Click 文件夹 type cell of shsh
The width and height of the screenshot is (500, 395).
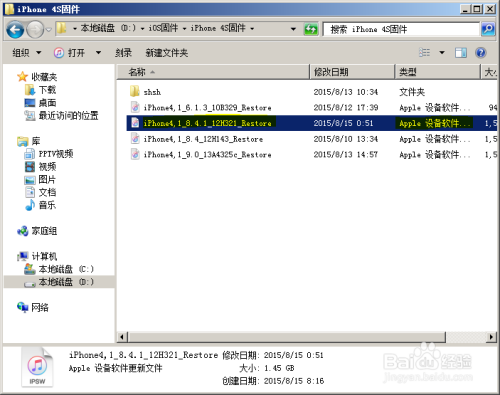(x=412, y=92)
